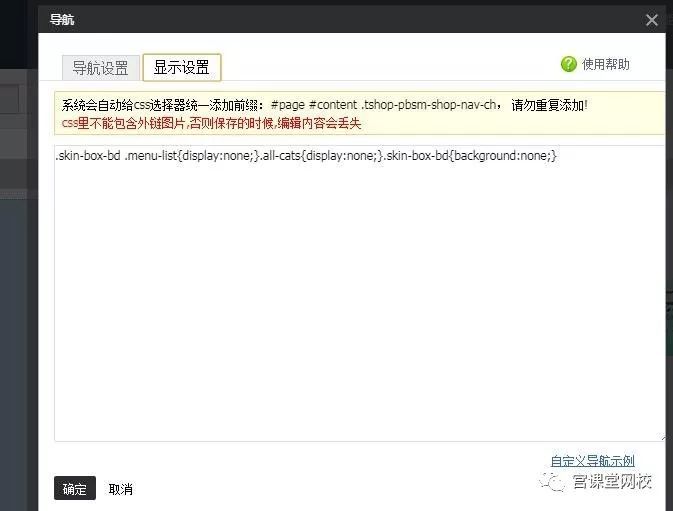
Task: Click the .skin-box-bd CSS code line
Action: click(306, 155)
